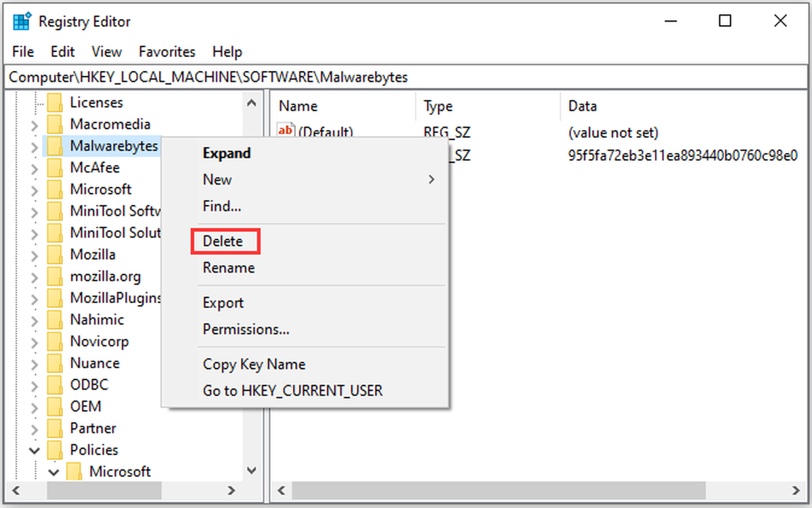Choose Go to HKEY_CURRENT_USER
Viewport: 812px width, 508px height.
pyautogui.click(x=293, y=391)
